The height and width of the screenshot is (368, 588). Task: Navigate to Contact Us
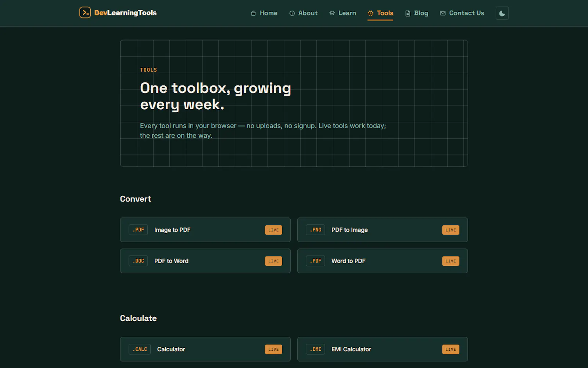(x=462, y=13)
